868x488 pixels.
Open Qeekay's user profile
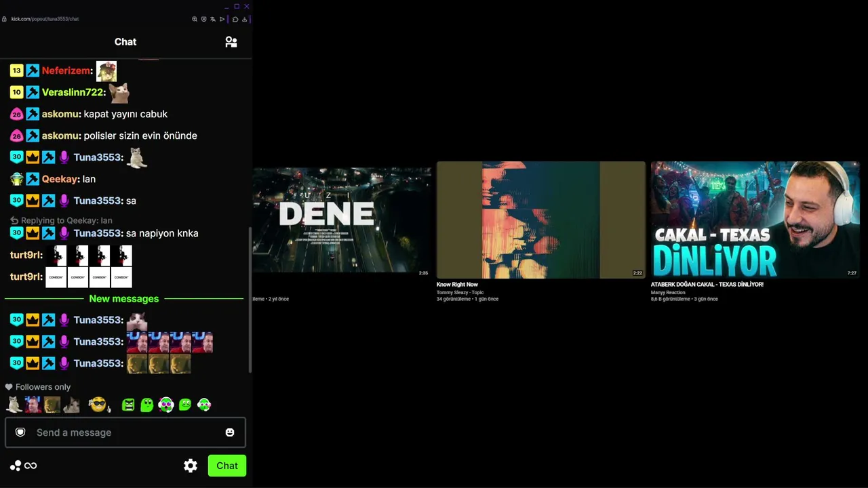coord(61,179)
